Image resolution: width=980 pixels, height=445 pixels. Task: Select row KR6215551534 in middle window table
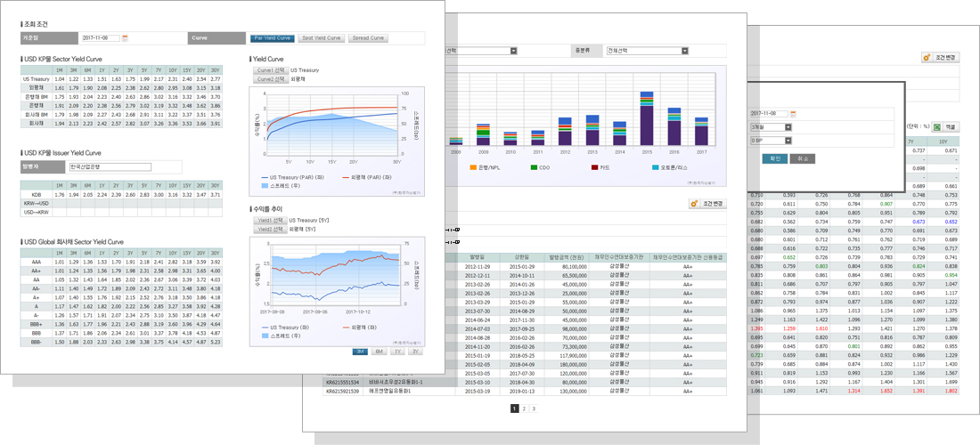click(x=525, y=382)
